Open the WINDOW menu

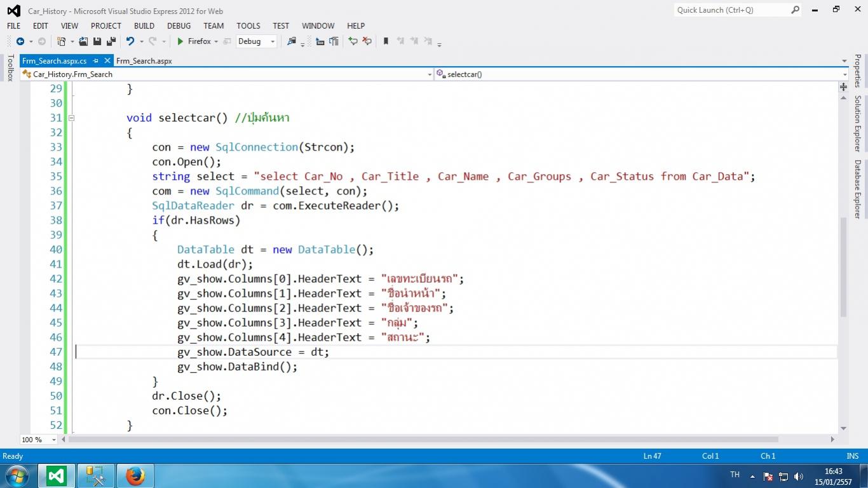[x=318, y=26]
